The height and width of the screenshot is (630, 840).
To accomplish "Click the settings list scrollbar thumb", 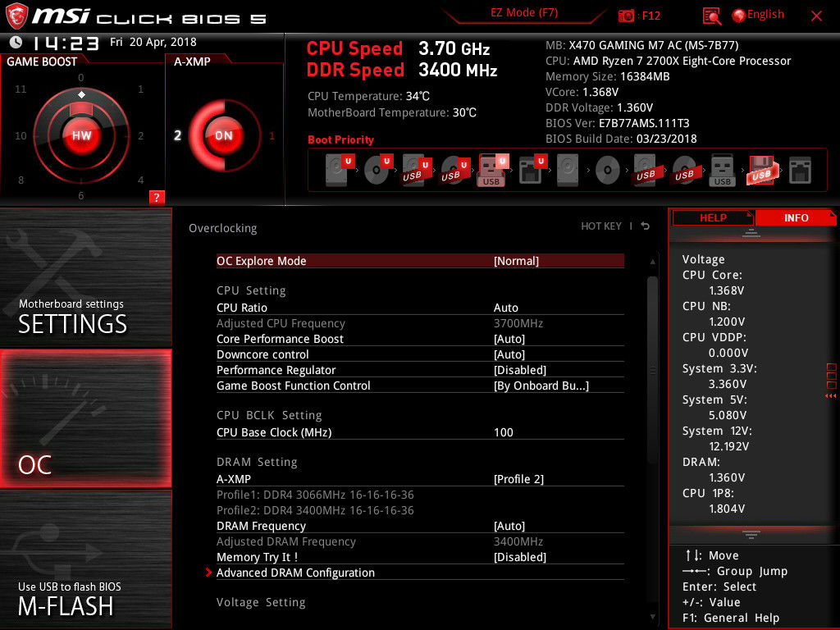I will pyautogui.click(x=652, y=370).
